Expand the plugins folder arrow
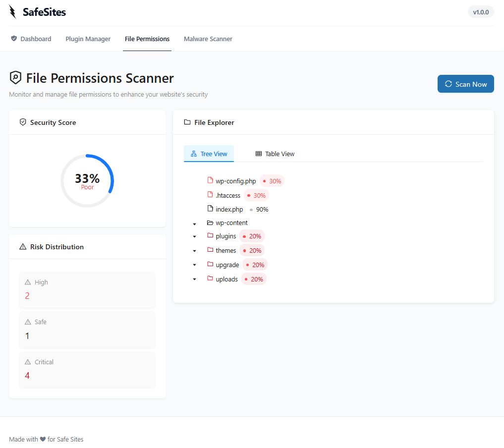This screenshot has height=448, width=504. 195,237
